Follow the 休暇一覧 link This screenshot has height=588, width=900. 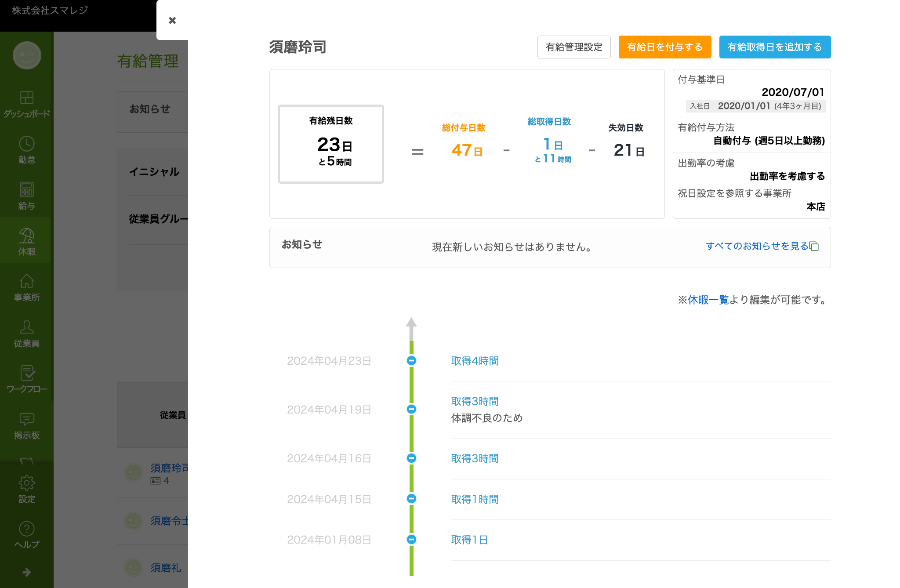coord(708,300)
